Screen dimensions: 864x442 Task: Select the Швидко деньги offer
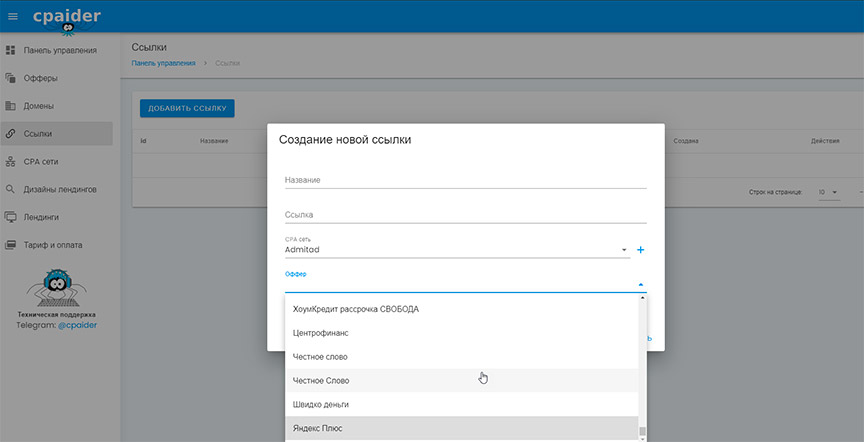click(x=462, y=404)
